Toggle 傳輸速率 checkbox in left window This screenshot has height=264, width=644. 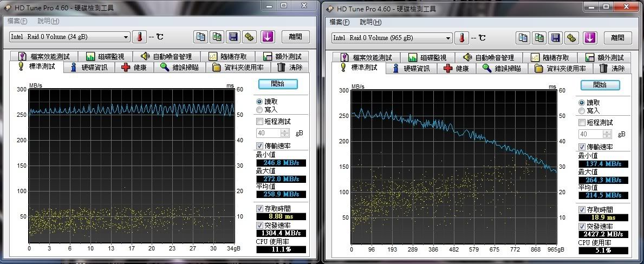point(259,146)
